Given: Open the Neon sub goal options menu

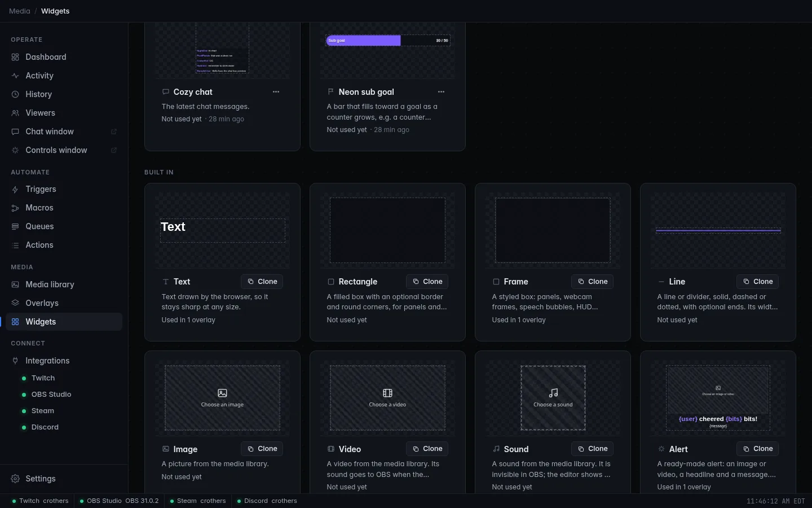Looking at the screenshot, I should pyautogui.click(x=441, y=92).
